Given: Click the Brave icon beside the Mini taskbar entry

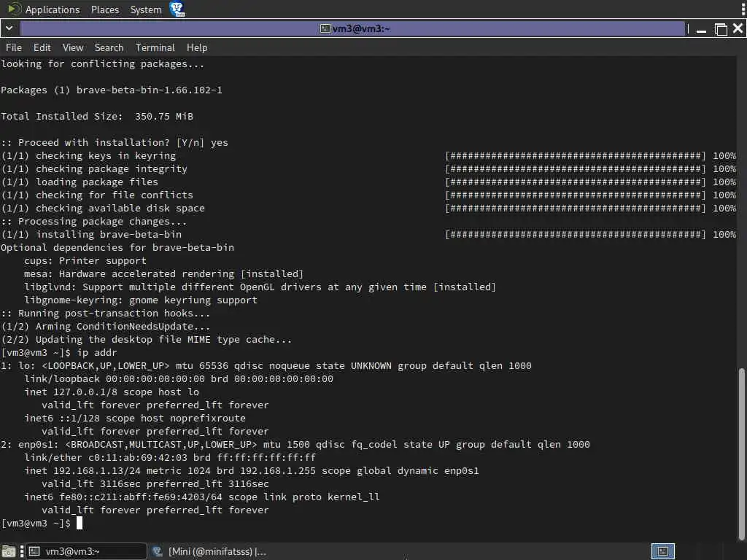Looking at the screenshot, I should (x=158, y=551).
